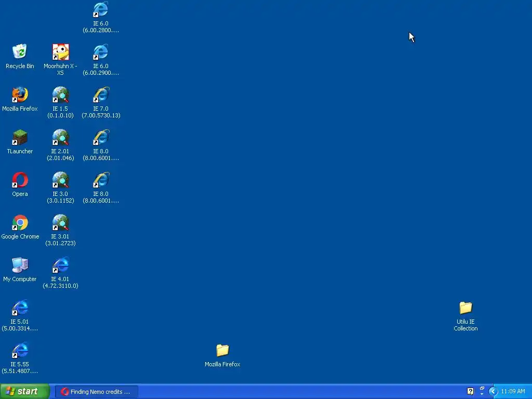
Task: Select the Opera browser shortcut
Action: pyautogui.click(x=20, y=184)
